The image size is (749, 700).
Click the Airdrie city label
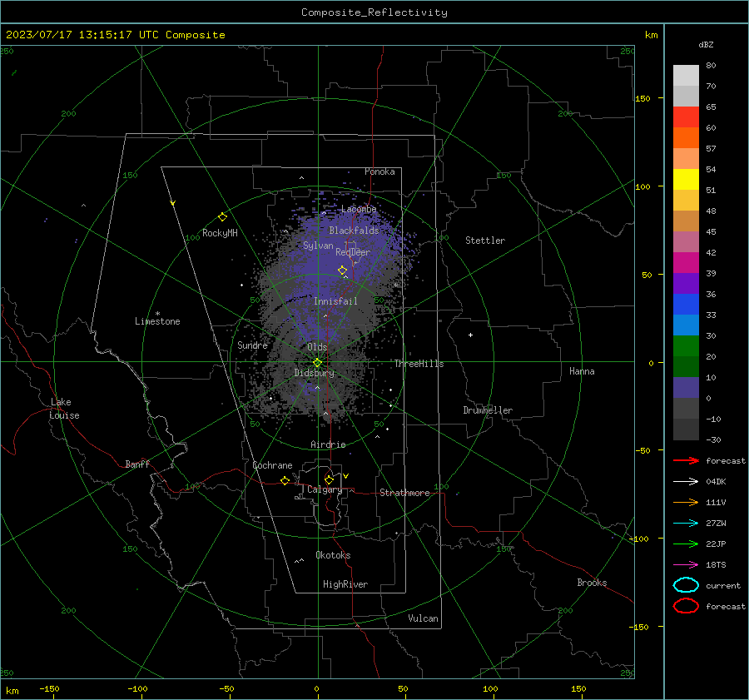(x=328, y=444)
